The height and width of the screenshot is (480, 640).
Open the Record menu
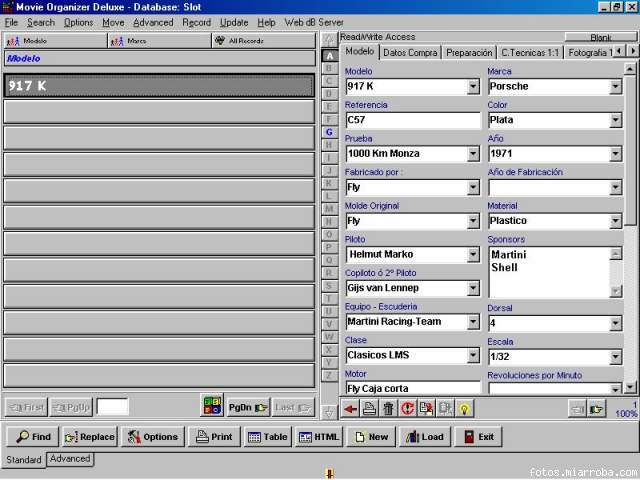(x=196, y=22)
